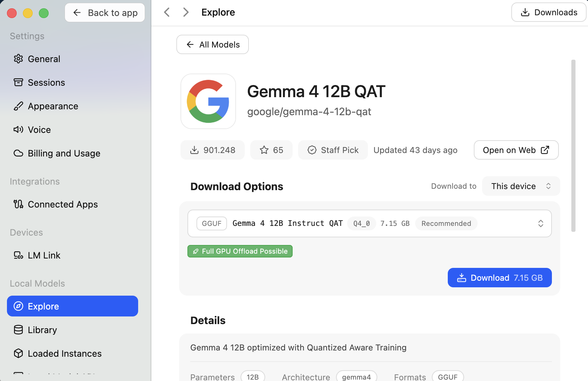Open the model page on the web
588x381 pixels.
point(516,150)
